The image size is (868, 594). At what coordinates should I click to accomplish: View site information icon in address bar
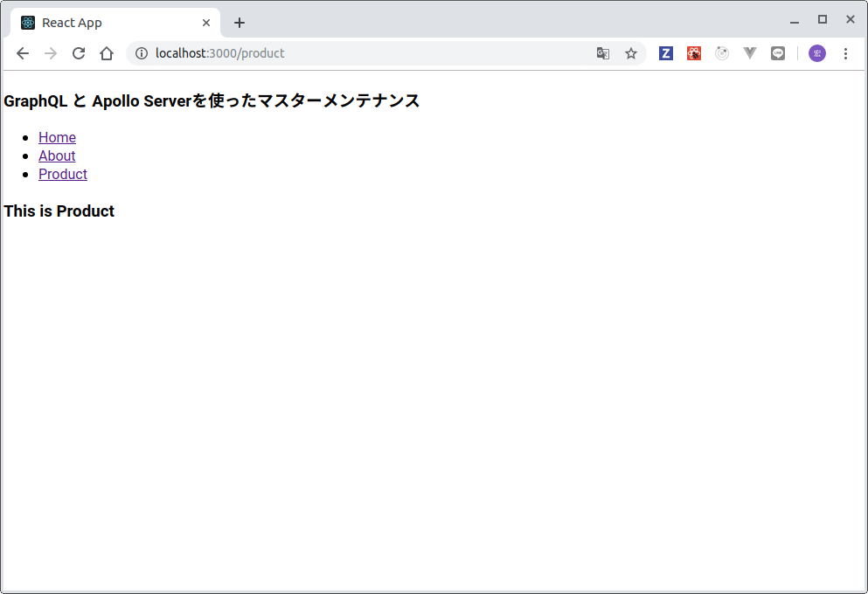pos(142,53)
